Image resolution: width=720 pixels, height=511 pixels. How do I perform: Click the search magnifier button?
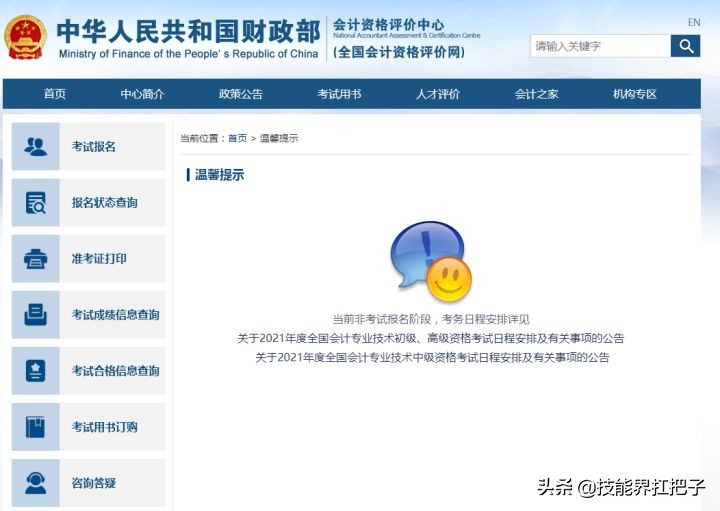coord(685,46)
